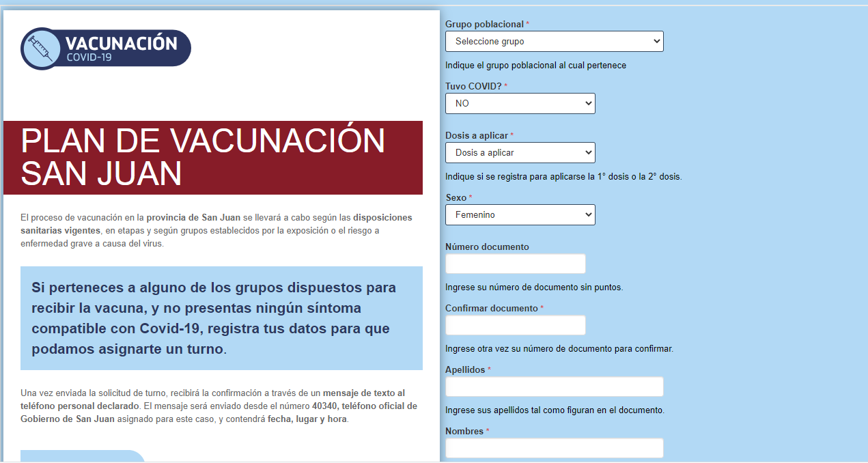The width and height of the screenshot is (868, 463).
Task: Click the blue info box about registering
Action: [221, 318]
